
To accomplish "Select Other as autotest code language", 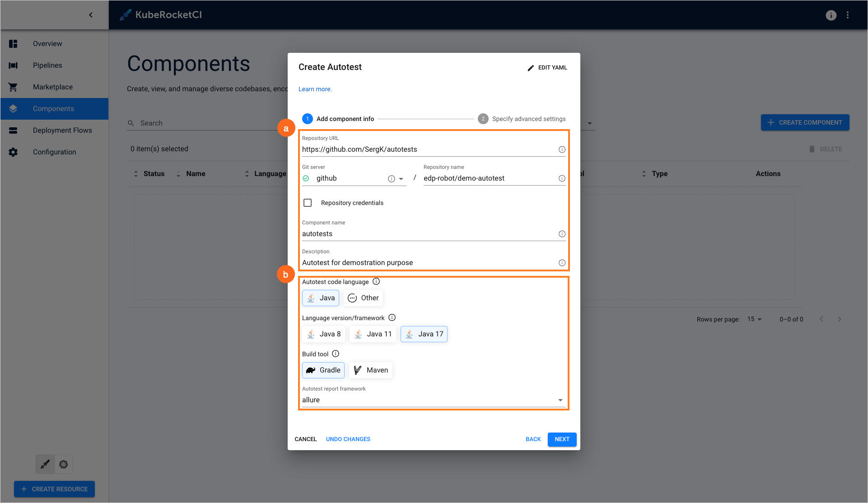I will point(364,298).
